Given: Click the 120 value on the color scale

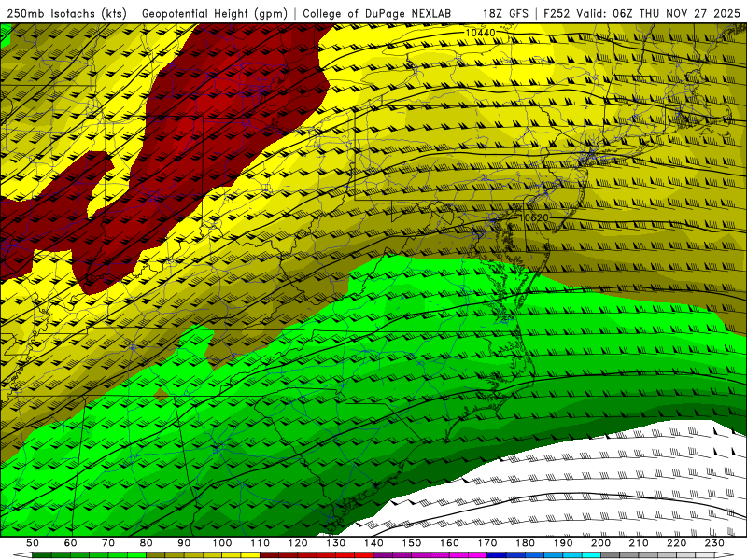Looking at the screenshot, I should pos(298,543).
